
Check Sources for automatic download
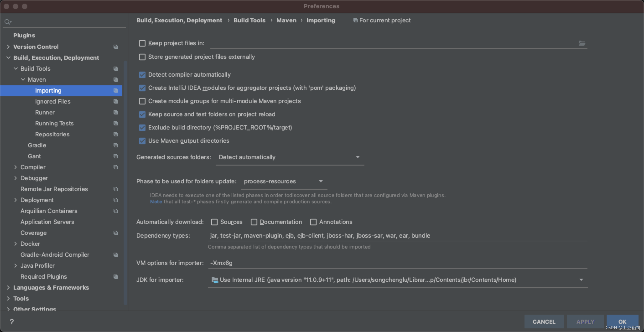[x=214, y=222]
